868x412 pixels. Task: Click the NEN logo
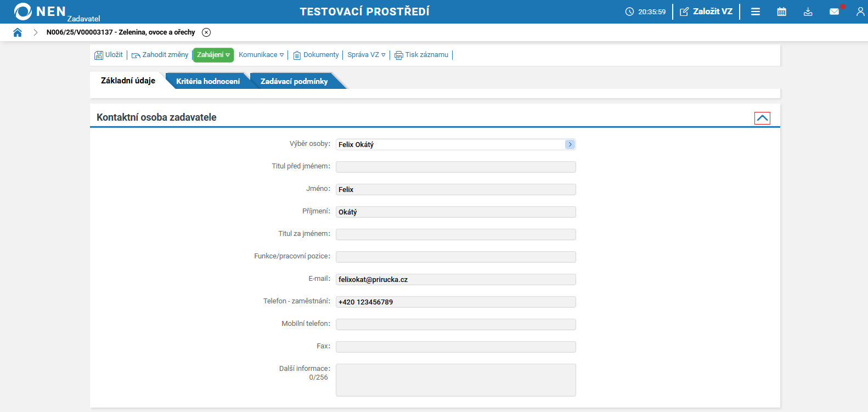point(40,12)
